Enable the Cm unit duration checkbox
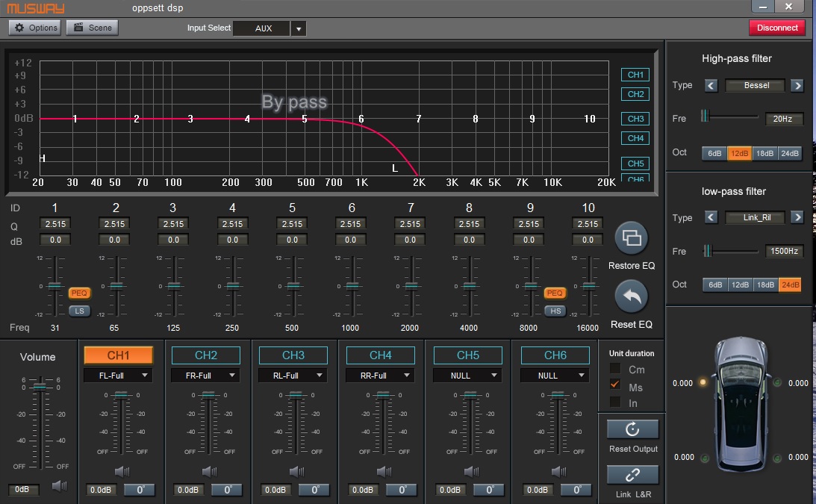The height and width of the screenshot is (504, 816). point(615,369)
